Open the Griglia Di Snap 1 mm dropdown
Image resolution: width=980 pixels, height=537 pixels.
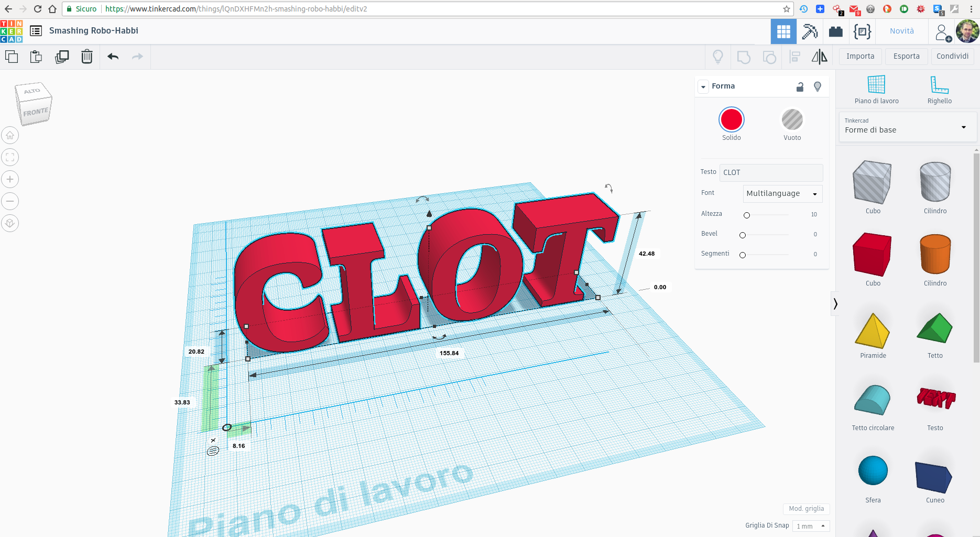(811, 526)
